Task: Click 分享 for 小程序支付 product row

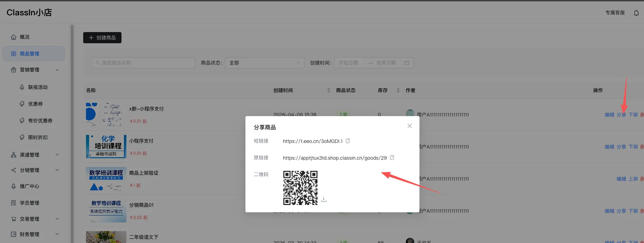Action: point(621,147)
